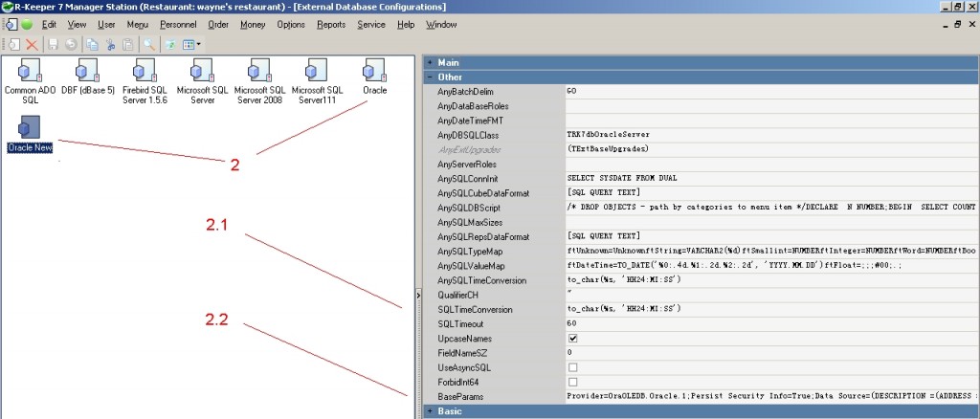Edit the SQLTimeout value 60
Image resolution: width=980 pixels, height=419 pixels.
[x=772, y=323]
